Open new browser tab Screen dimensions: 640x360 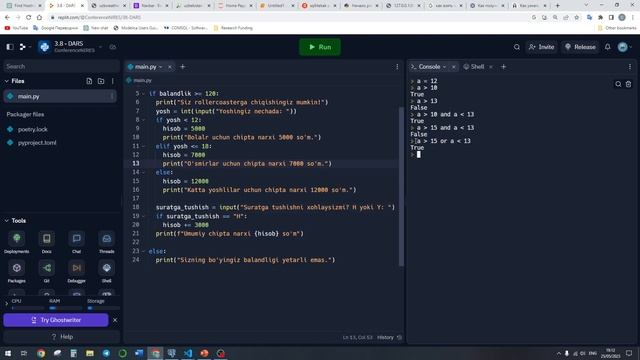(x=558, y=6)
